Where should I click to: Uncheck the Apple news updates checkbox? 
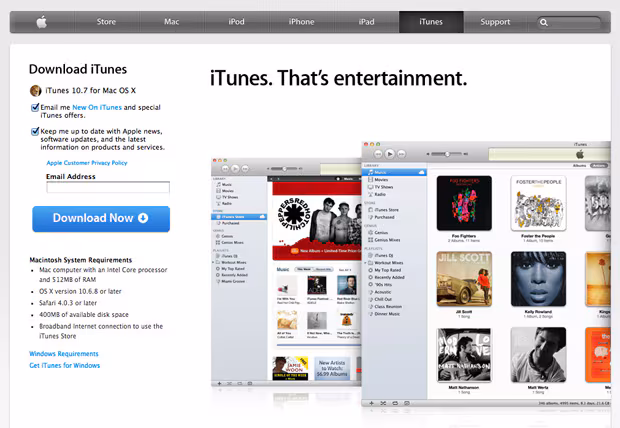point(35,131)
